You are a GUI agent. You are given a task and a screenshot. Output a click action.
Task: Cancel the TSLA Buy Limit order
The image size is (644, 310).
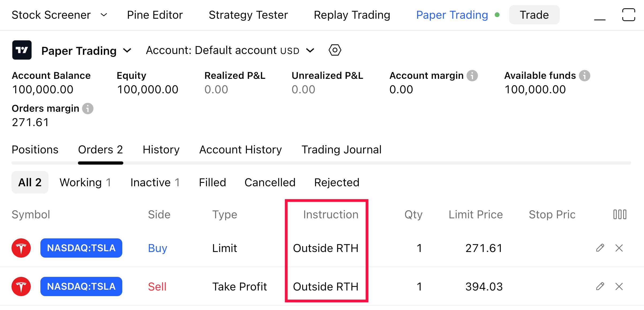tap(619, 248)
